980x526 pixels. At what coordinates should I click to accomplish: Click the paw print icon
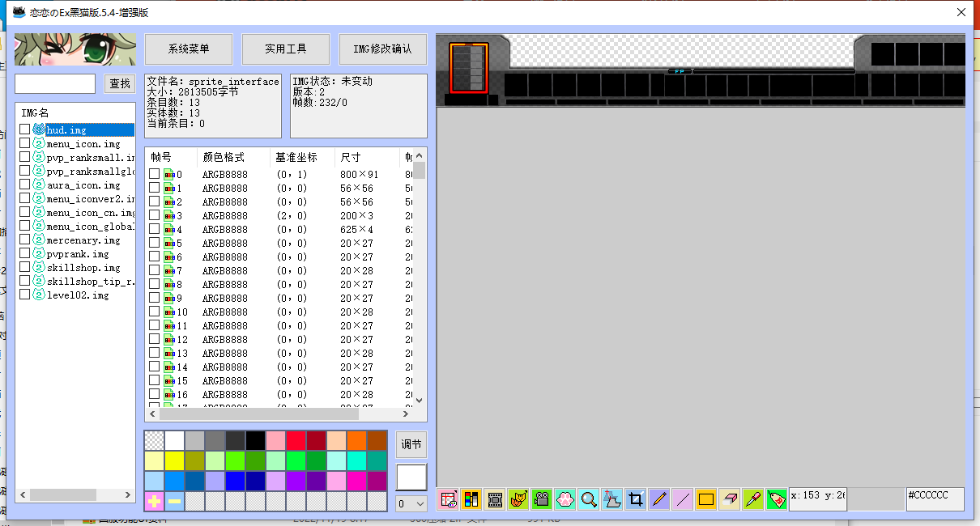point(565,499)
